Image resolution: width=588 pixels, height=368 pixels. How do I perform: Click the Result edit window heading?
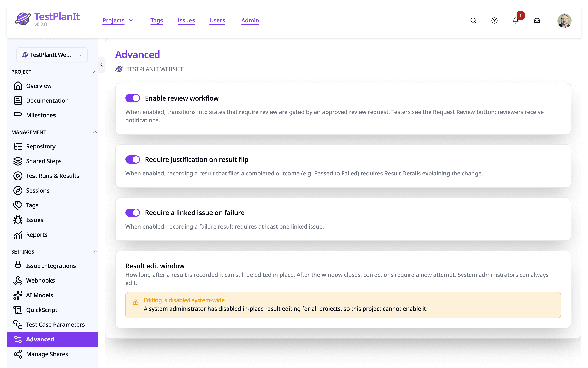point(155,266)
